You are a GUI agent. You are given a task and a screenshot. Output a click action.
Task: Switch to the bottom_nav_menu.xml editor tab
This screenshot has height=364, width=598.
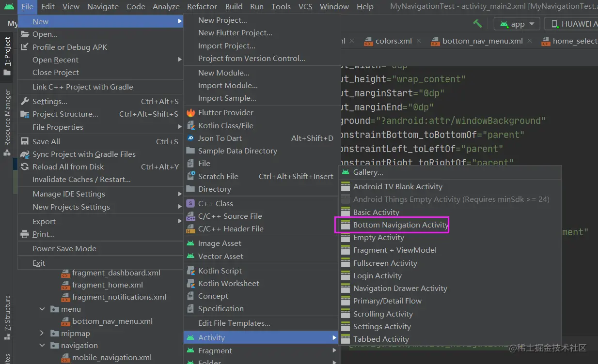click(477, 41)
